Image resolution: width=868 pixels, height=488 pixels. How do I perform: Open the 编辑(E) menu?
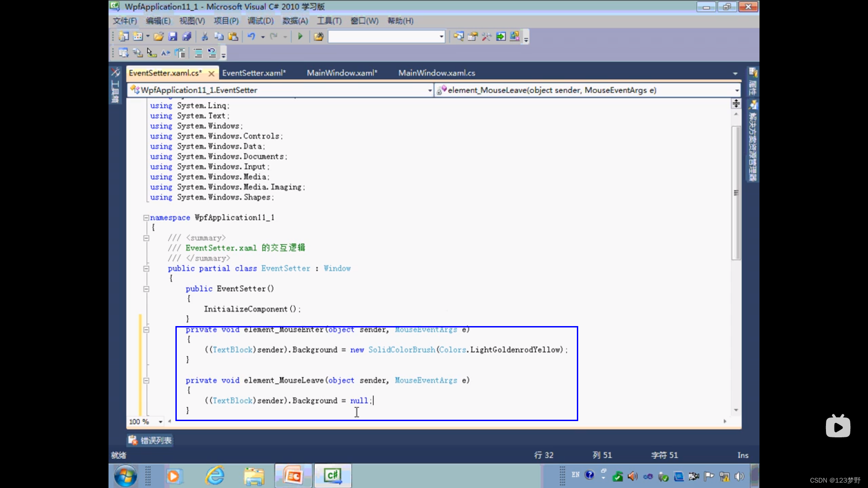pyautogui.click(x=158, y=21)
